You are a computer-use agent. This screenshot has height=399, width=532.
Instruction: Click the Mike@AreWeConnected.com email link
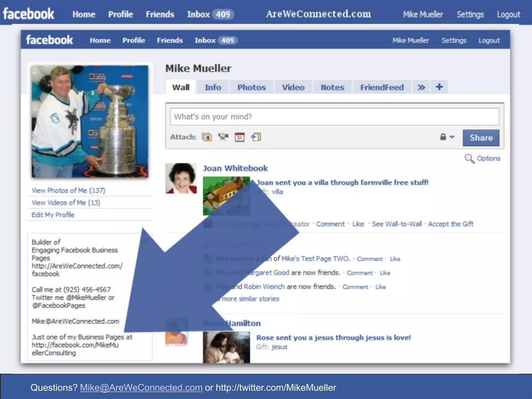[141, 387]
